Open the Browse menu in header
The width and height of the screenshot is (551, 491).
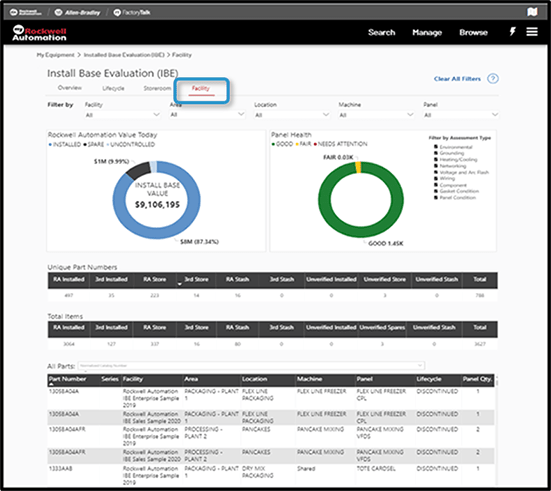(x=473, y=32)
